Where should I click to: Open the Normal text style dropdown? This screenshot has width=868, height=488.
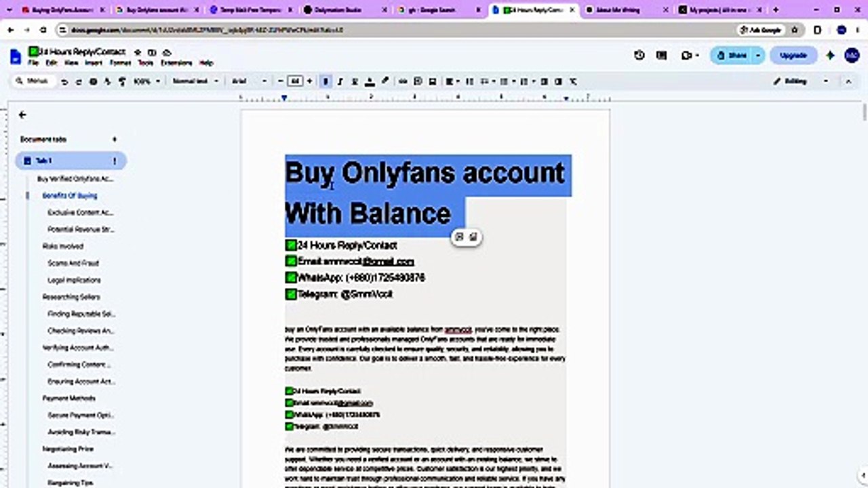tap(196, 81)
